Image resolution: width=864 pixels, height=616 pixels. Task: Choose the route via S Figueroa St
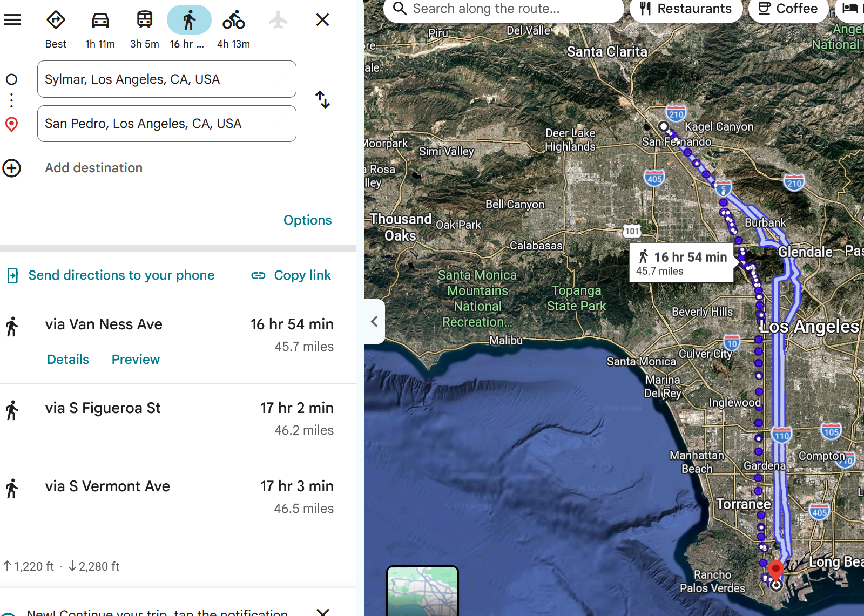point(178,423)
